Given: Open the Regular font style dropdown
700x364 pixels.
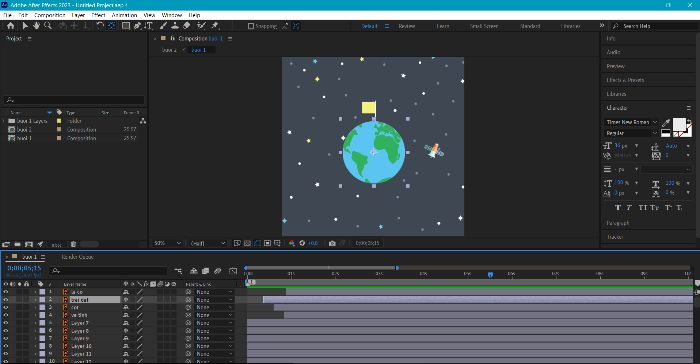Looking at the screenshot, I should [631, 133].
